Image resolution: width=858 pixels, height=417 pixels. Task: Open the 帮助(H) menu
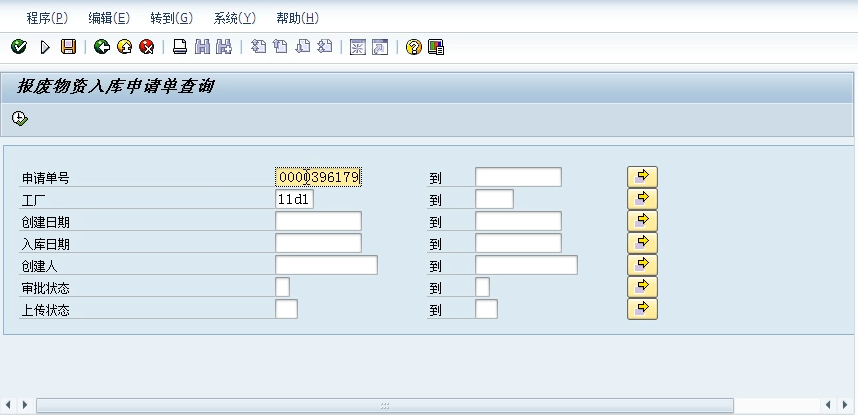point(297,18)
